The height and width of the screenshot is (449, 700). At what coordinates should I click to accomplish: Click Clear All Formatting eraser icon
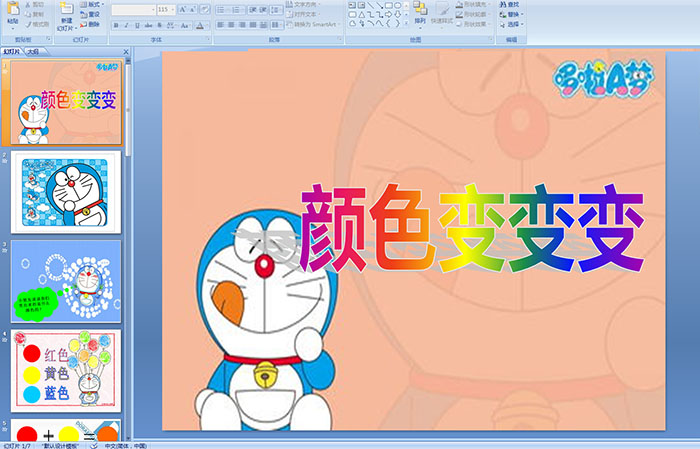point(204,9)
